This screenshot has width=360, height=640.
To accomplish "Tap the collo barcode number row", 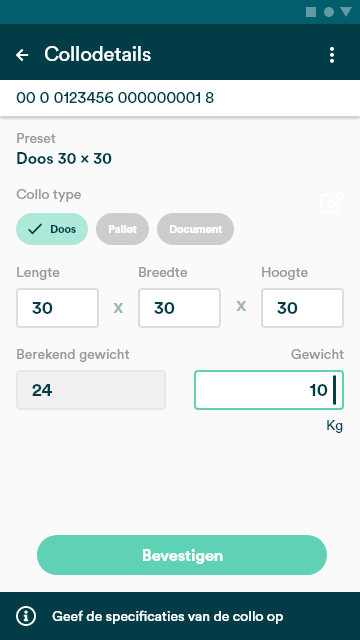I will point(180,98).
